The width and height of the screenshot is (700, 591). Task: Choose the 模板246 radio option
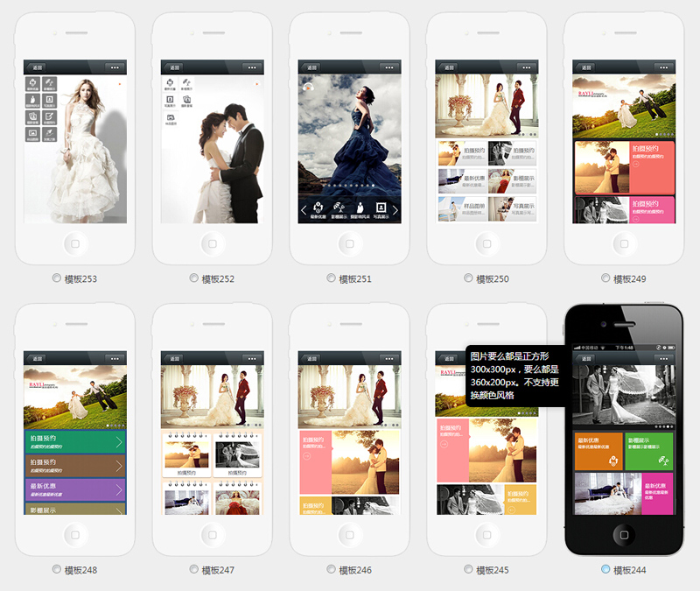(x=331, y=570)
